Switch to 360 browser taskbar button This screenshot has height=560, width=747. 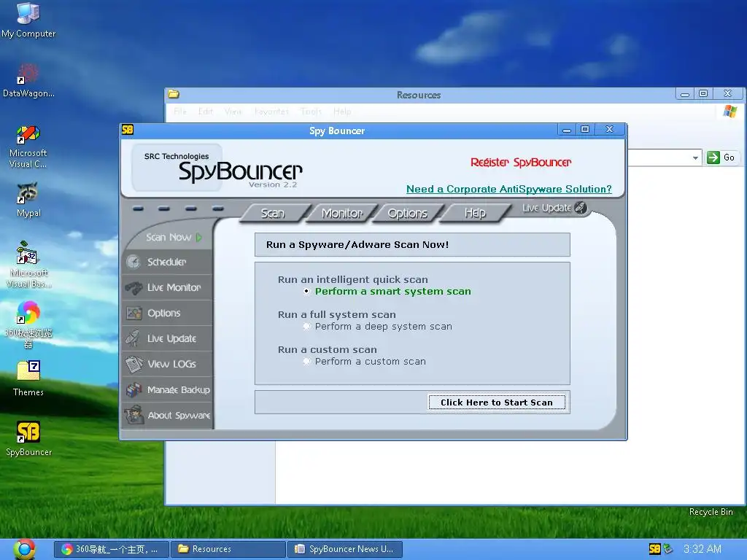111,549
